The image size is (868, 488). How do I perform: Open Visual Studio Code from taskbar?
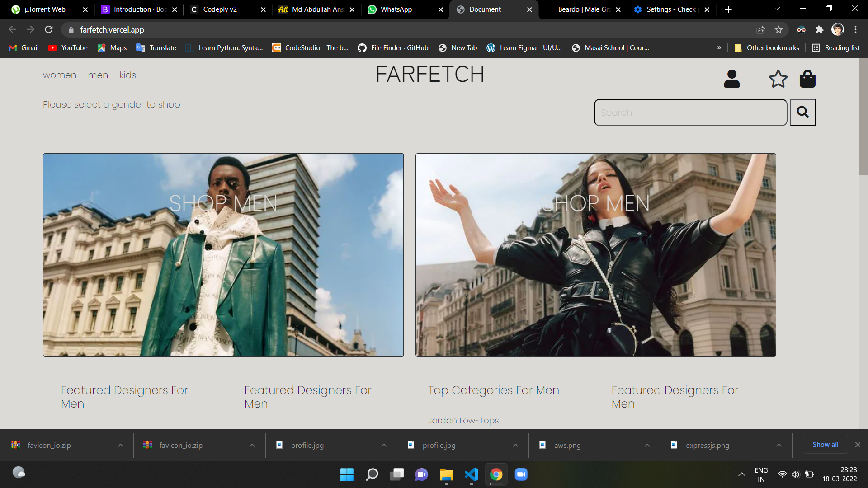click(472, 474)
